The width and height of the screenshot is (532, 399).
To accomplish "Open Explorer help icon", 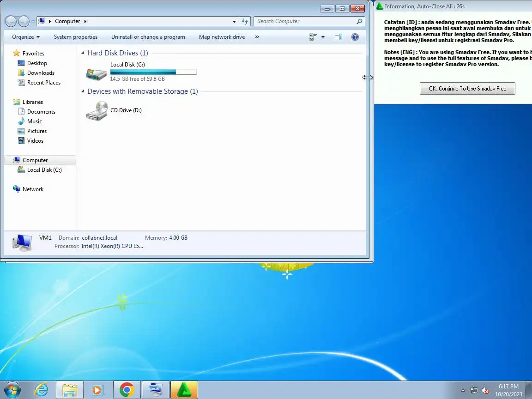I will click(355, 37).
